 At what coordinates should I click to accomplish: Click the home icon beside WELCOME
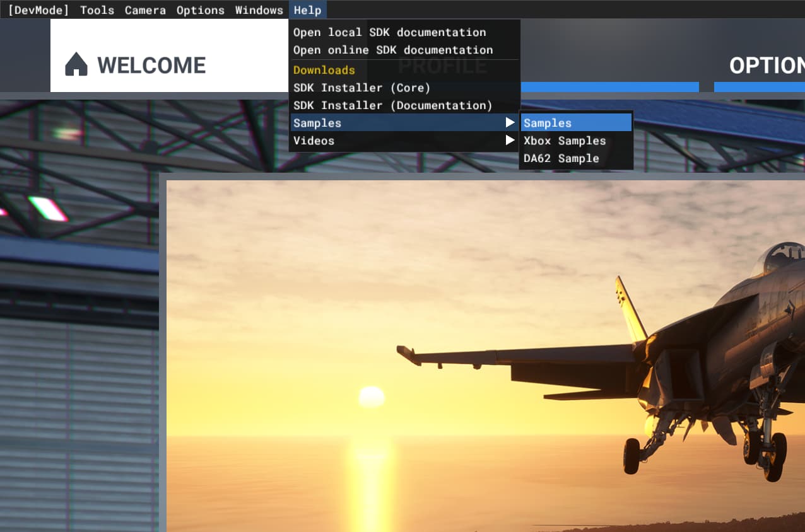click(x=76, y=64)
